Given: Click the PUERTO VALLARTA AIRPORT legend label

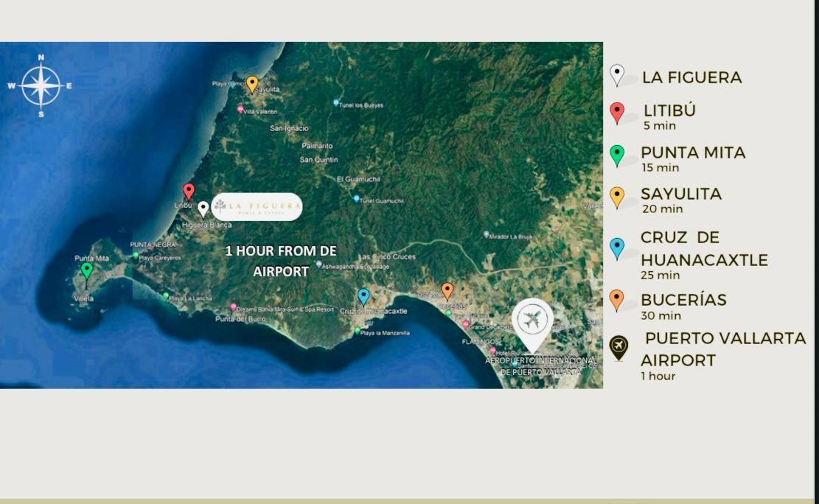Looking at the screenshot, I should tap(722, 349).
